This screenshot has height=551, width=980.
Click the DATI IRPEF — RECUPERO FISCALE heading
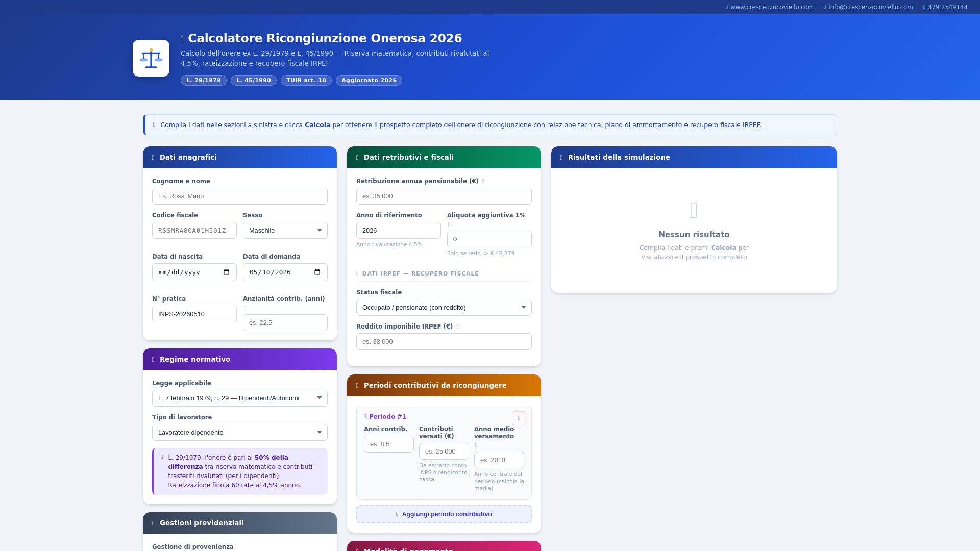(x=421, y=274)
